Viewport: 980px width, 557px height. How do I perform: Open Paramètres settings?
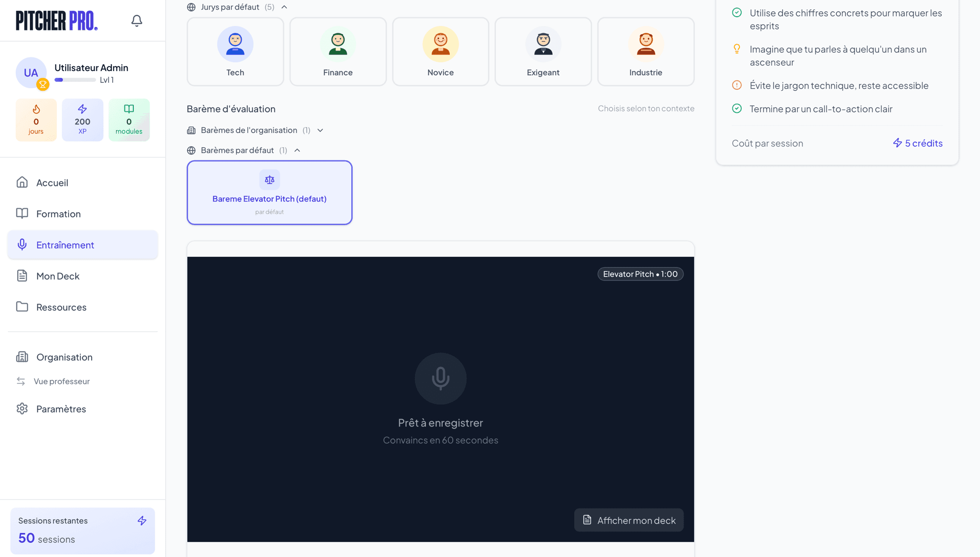coord(83,409)
